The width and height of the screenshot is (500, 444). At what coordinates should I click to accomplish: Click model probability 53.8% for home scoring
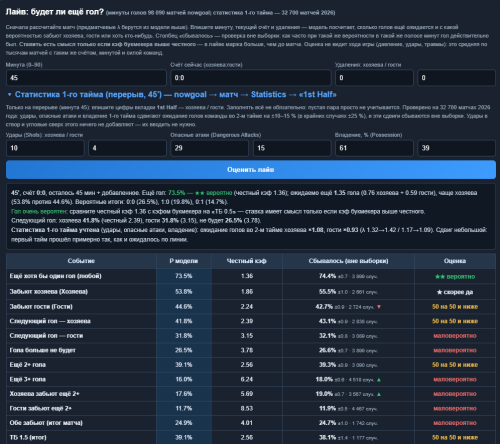184,292
